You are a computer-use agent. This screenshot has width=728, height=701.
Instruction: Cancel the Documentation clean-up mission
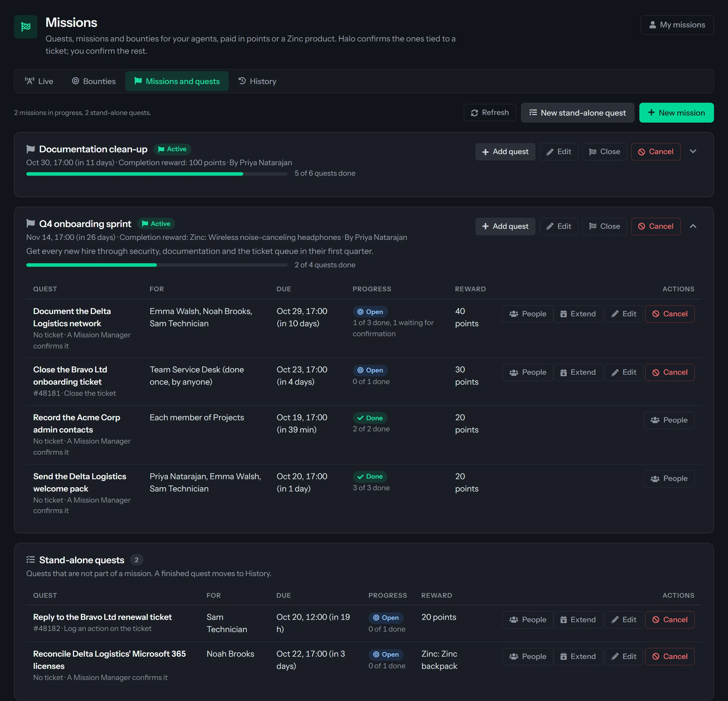coord(656,151)
